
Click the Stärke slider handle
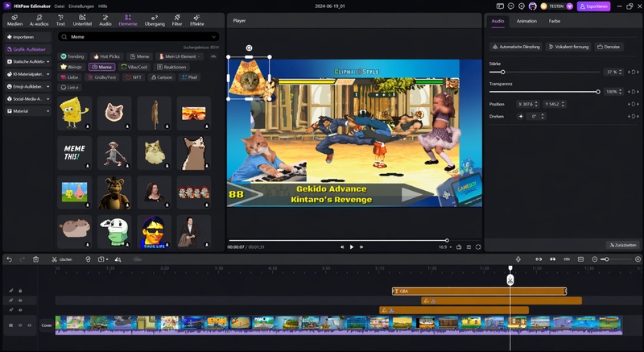(x=502, y=72)
